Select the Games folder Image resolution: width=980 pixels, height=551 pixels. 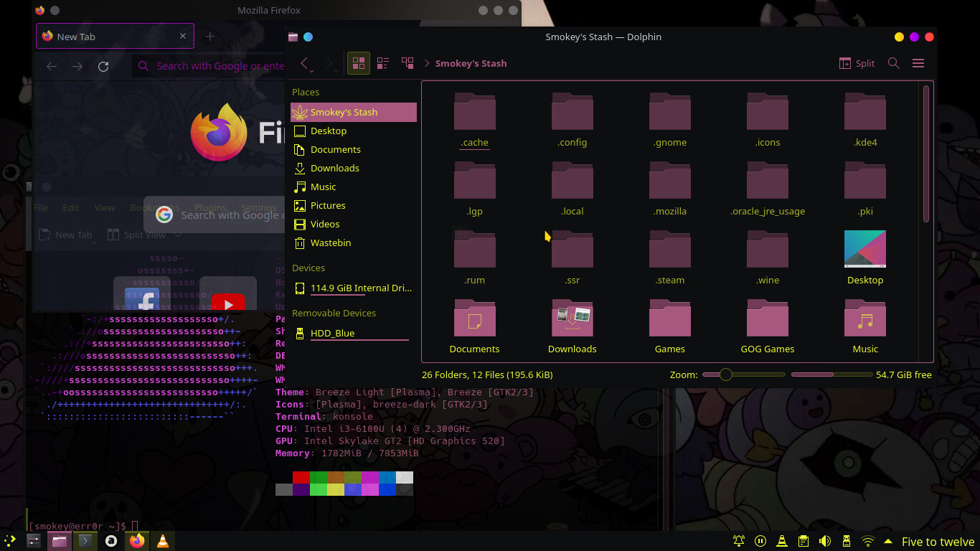click(x=669, y=327)
